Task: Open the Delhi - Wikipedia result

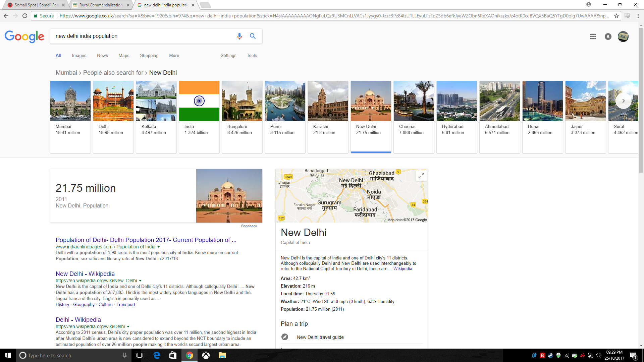Action: tap(78, 320)
